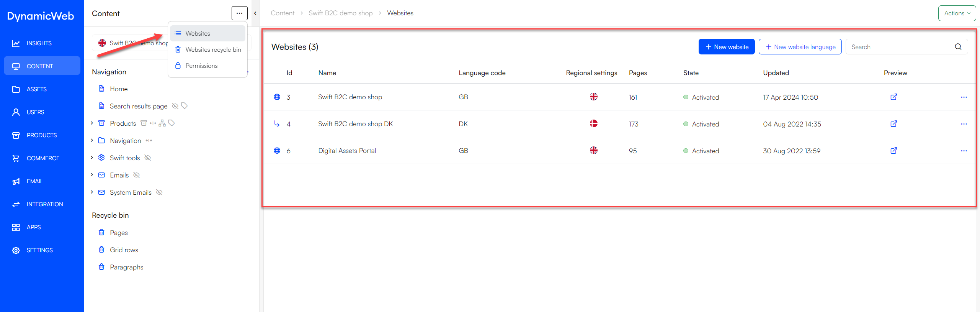Viewport: 980px width, 312px height.
Task: Open the Content panel ellipsis menu
Action: point(239,13)
